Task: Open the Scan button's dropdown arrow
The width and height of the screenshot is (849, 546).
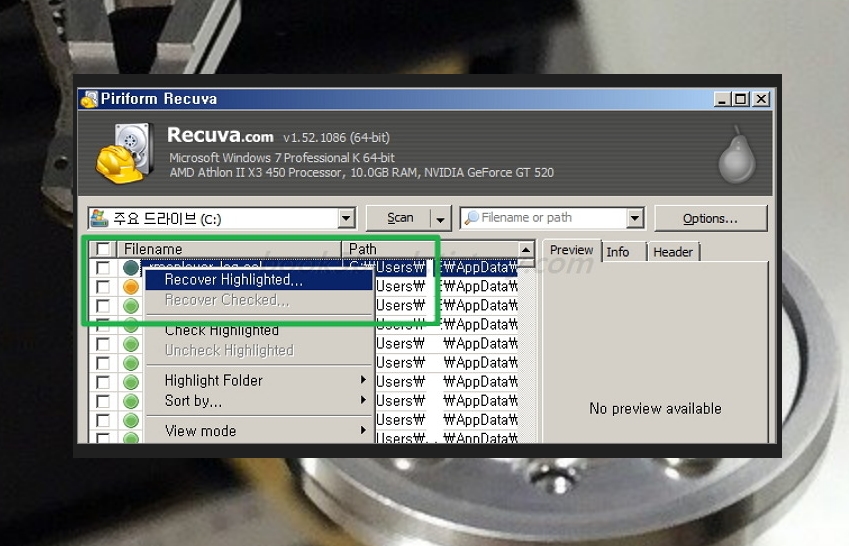Action: click(440, 219)
